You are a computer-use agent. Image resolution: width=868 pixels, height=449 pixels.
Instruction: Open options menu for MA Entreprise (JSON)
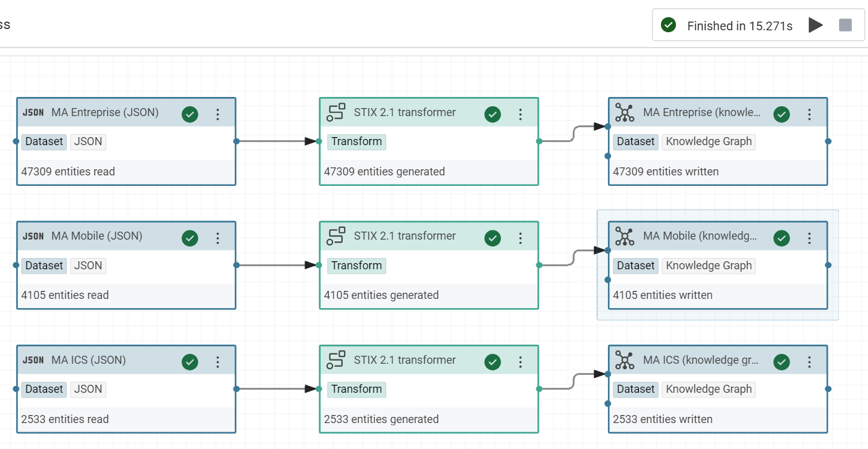pyautogui.click(x=217, y=114)
